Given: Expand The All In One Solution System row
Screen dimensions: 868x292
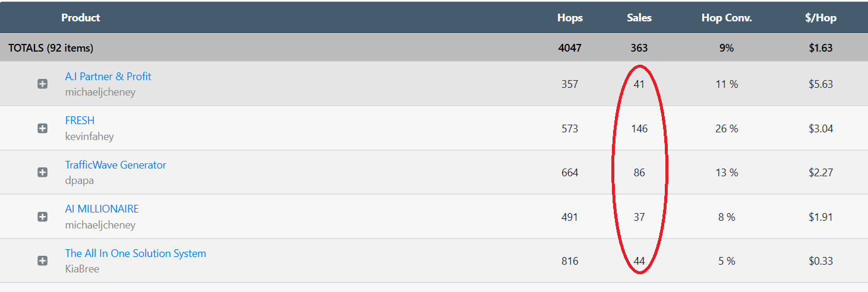Looking at the screenshot, I should pos(42,261).
